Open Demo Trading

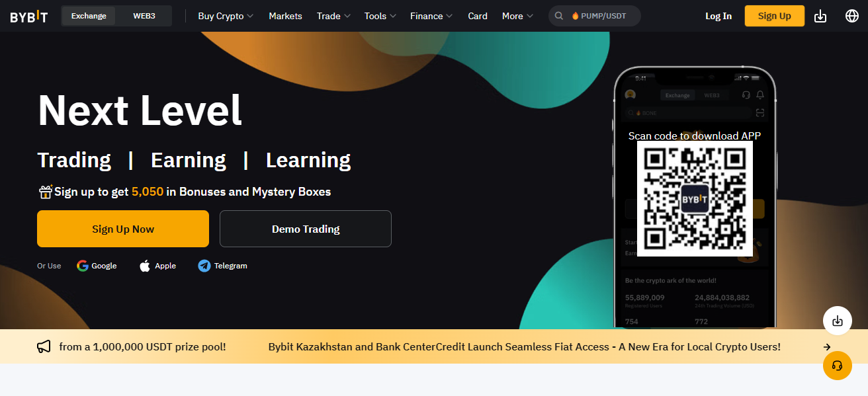[306, 229]
